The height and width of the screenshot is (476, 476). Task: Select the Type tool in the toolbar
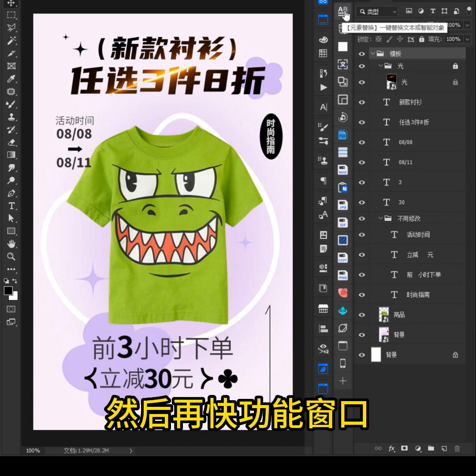coord(12,206)
